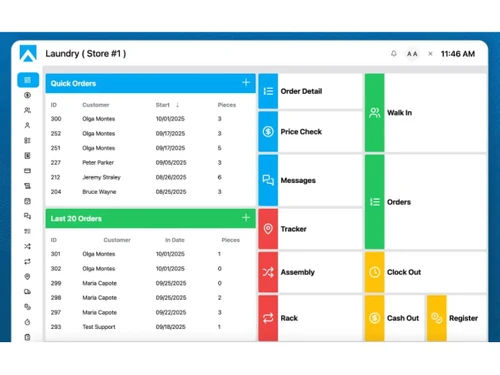Screen dimensions: 500x375
Task: Open Peter Parker order 227
Action: (x=151, y=163)
